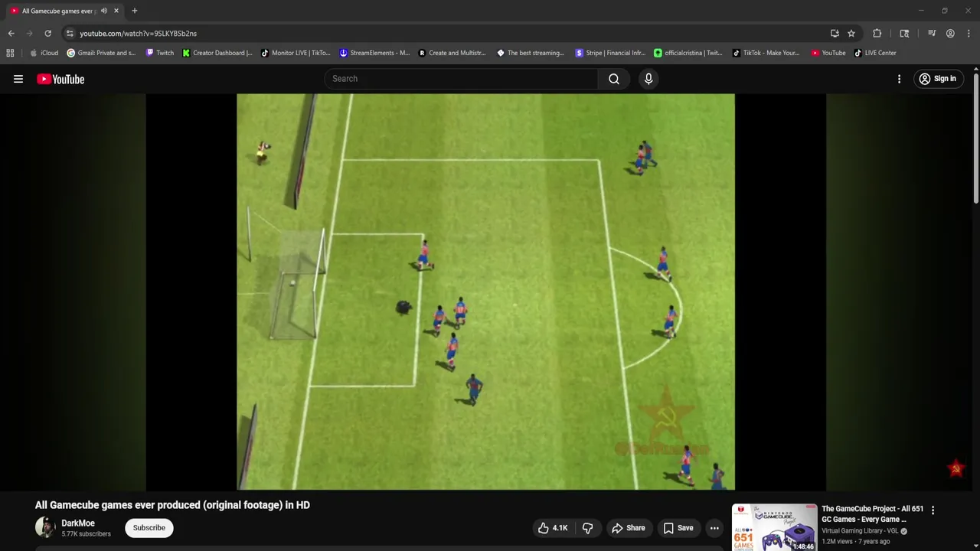This screenshot has width=980, height=551.
Task: View site information icon in address bar
Action: [x=70, y=34]
